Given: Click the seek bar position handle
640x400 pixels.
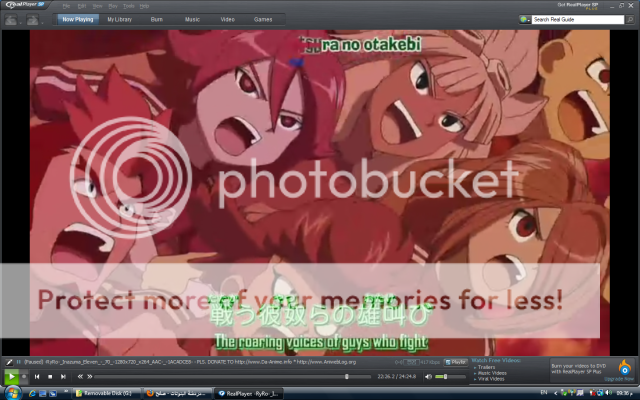Looking at the screenshot, I should click(347, 377).
